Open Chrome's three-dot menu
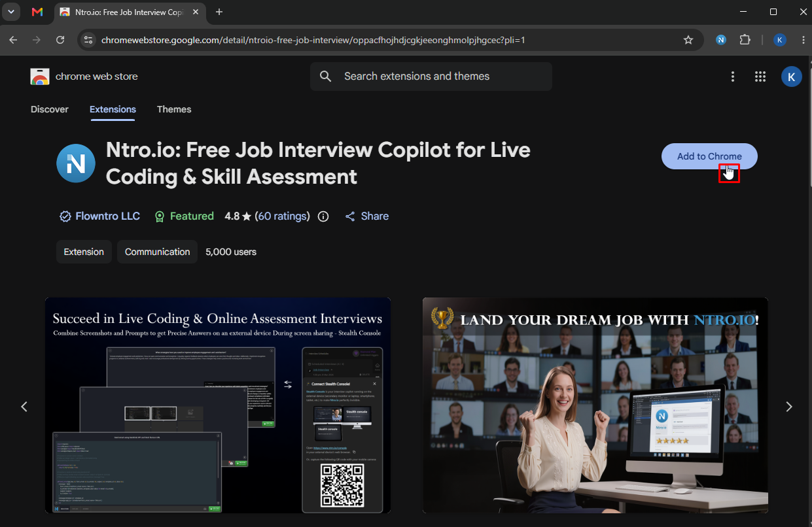Screen dimensions: 812x527 coord(803,40)
